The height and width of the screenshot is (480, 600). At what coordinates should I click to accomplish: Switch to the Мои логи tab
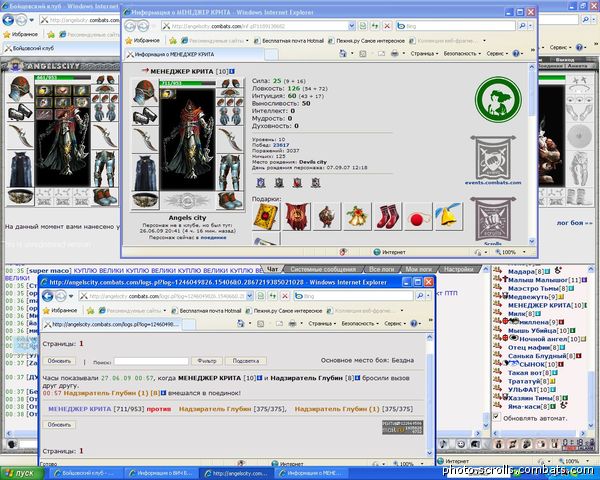pos(418,269)
